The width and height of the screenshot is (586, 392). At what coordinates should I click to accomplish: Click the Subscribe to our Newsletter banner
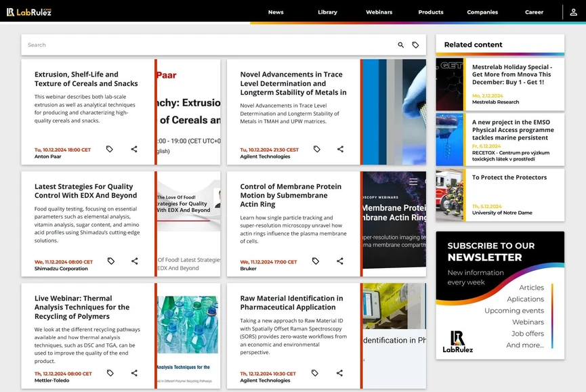(x=500, y=295)
